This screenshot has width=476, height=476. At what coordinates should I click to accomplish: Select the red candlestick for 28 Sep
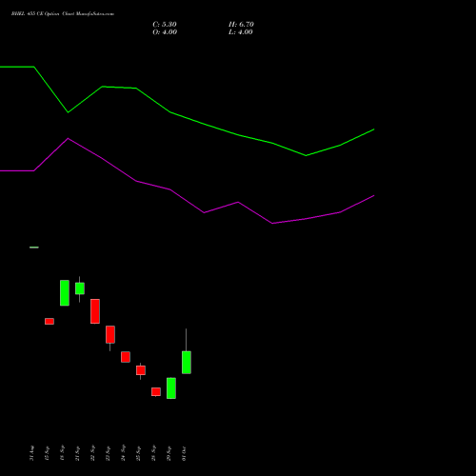click(x=156, y=391)
